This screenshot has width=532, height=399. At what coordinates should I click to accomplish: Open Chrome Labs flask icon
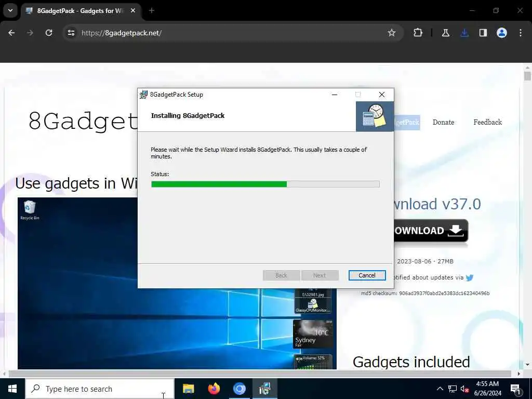click(445, 33)
